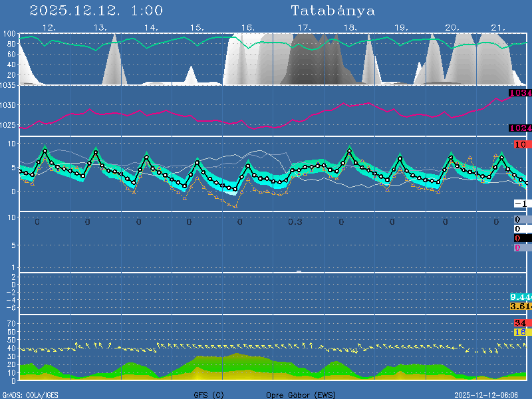Select day 15. on the date axis
Viewport: 532px width, 399px height.
pos(197,28)
